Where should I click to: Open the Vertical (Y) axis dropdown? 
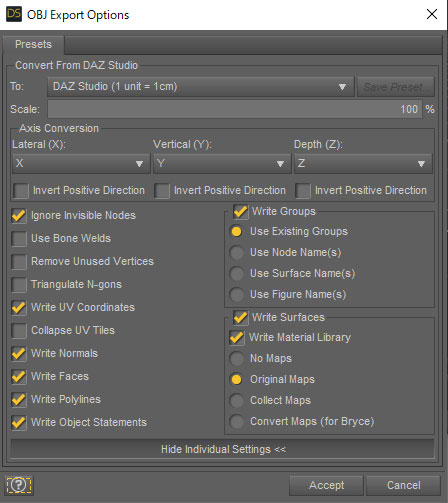(222, 163)
